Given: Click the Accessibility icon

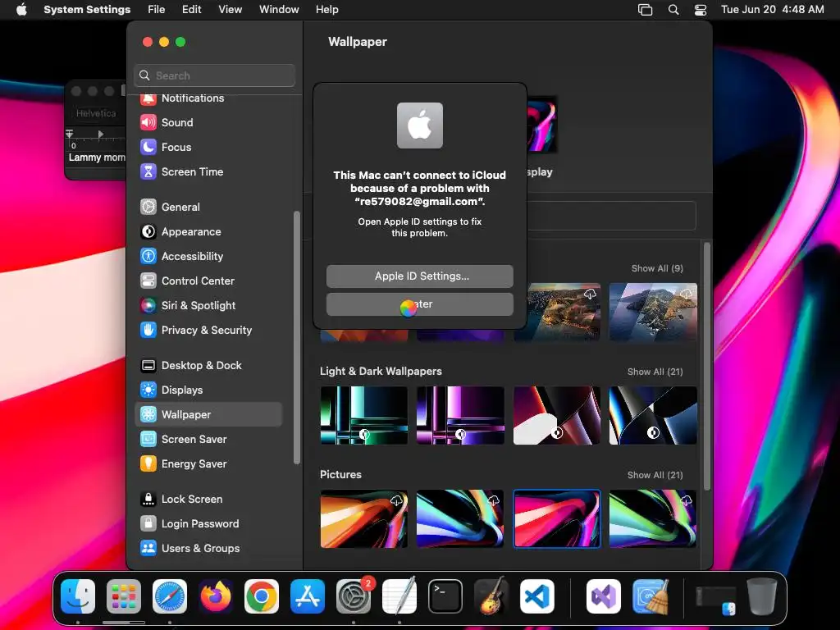Looking at the screenshot, I should pyautogui.click(x=148, y=256).
